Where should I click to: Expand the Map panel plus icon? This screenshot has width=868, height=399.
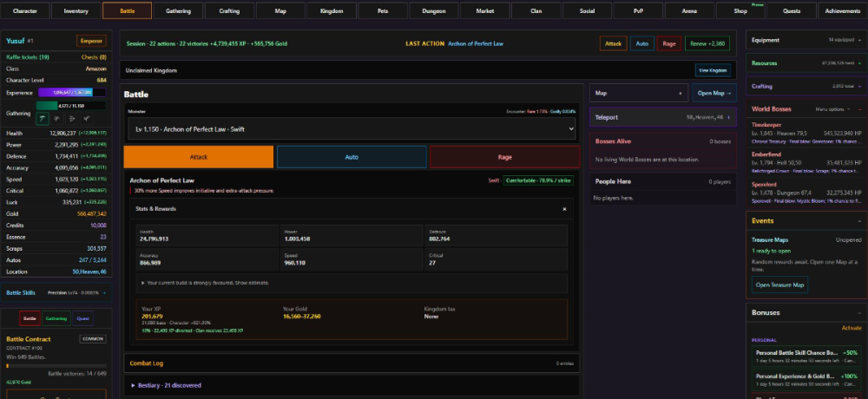[681, 94]
